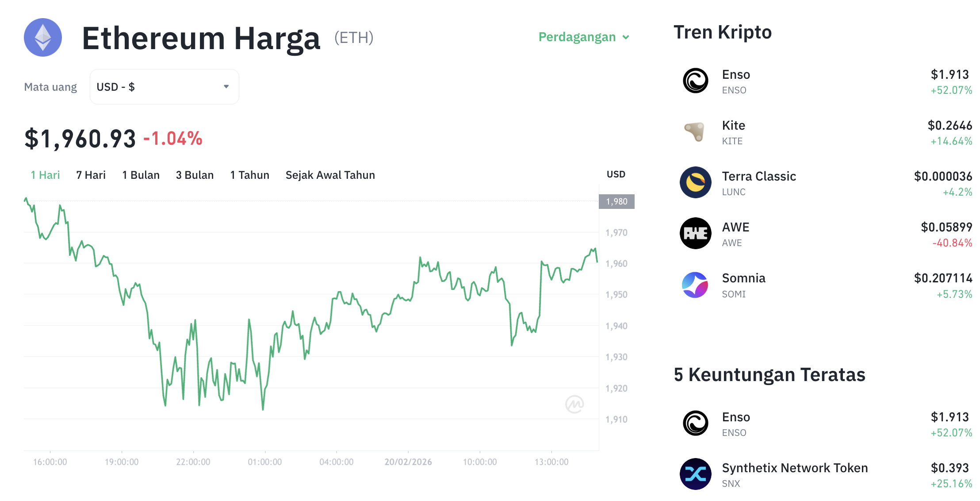This screenshot has height=501, width=980.
Task: Open the currency dropdown arrow
Action: point(226,87)
